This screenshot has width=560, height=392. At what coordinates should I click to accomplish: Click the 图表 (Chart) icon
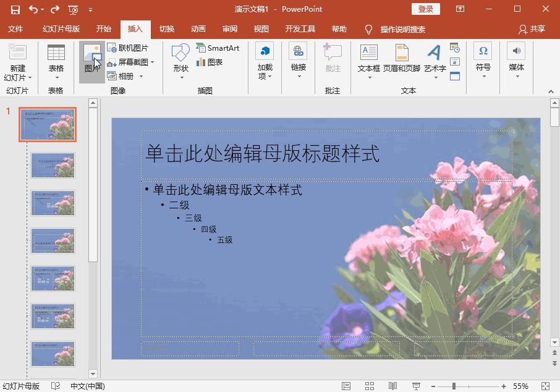[x=212, y=61]
